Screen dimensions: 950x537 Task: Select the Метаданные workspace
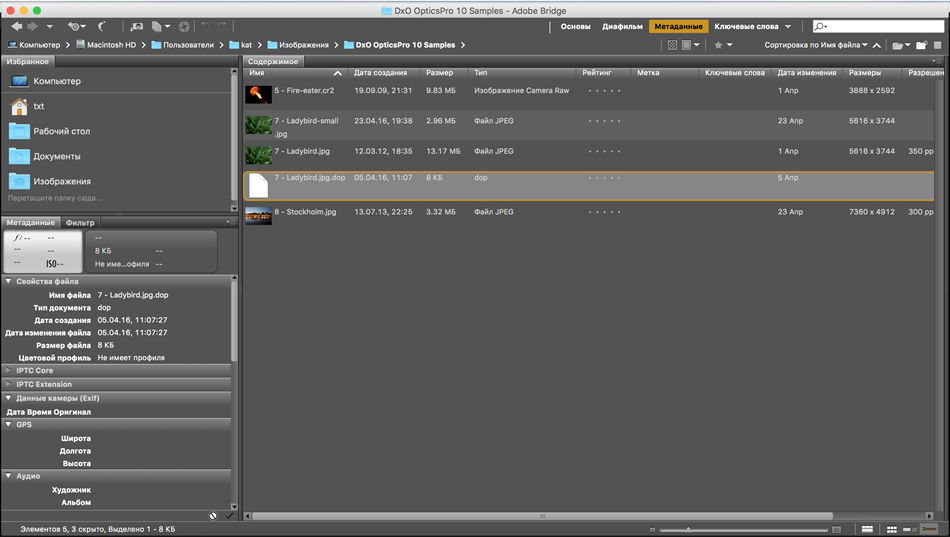point(679,27)
